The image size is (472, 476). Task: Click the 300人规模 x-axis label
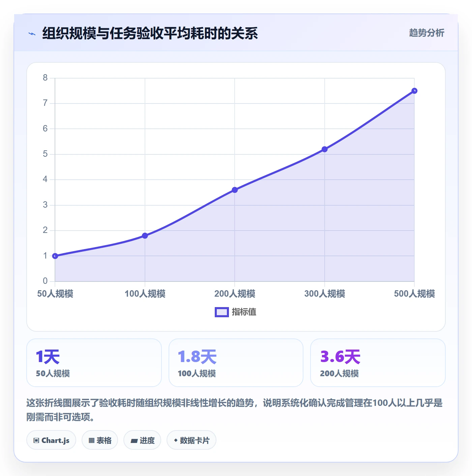point(325,294)
